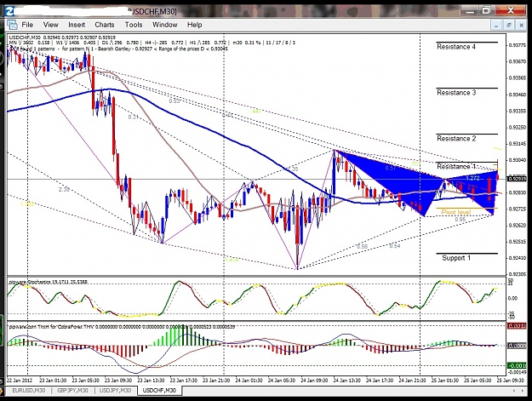This screenshot has height=401, width=532.
Task: Click the Stochastic indicator label
Action: [x=48, y=282]
